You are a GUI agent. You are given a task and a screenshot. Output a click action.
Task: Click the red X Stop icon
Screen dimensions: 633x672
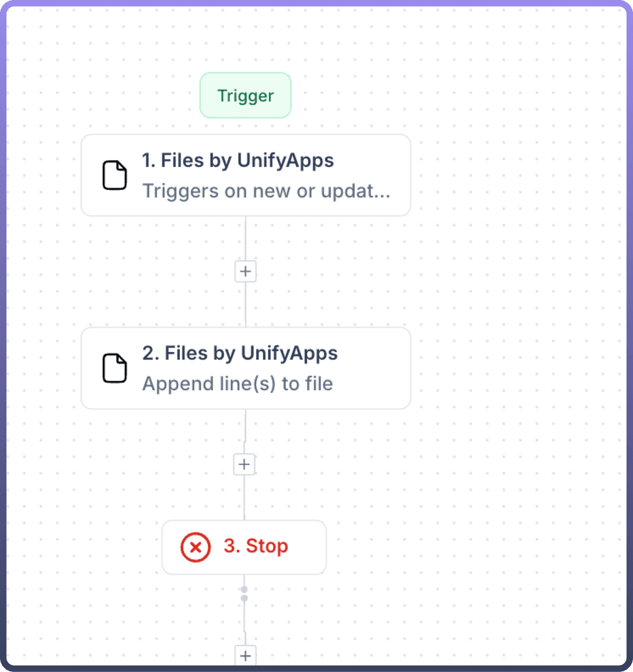click(195, 548)
